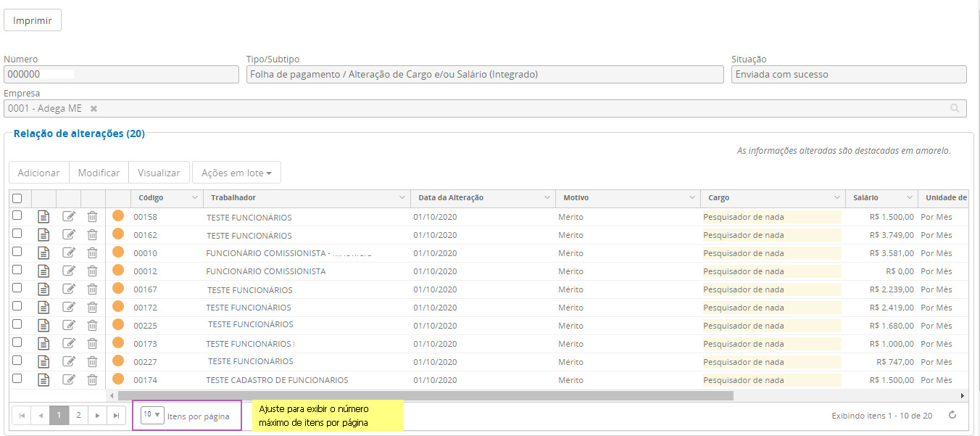Delete row 00158 with trash icon

(92, 215)
